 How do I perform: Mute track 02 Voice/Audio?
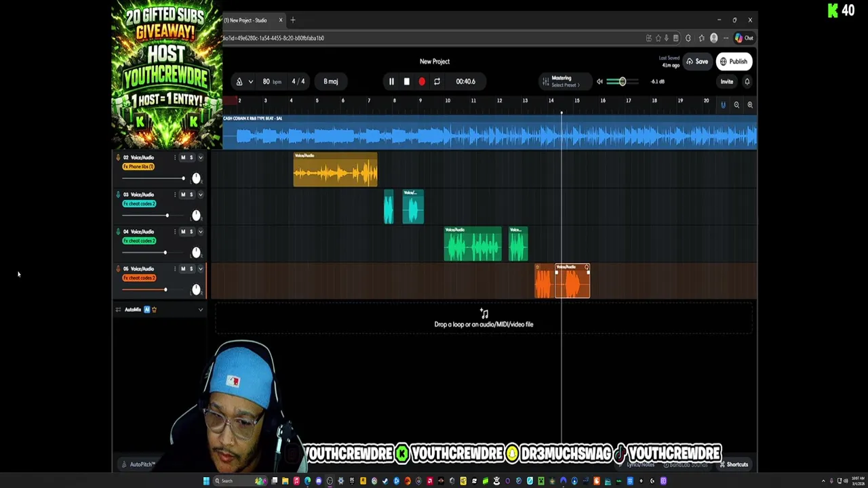[x=182, y=157]
